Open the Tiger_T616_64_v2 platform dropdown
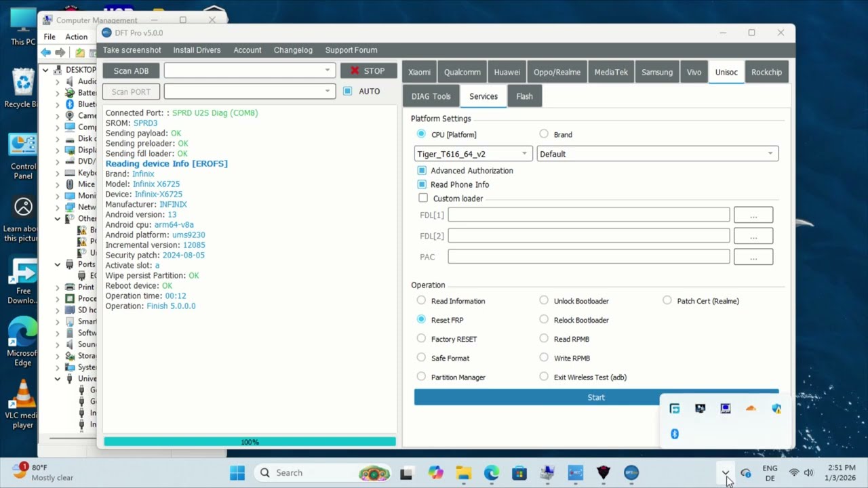This screenshot has width=868, height=488. coord(473,154)
